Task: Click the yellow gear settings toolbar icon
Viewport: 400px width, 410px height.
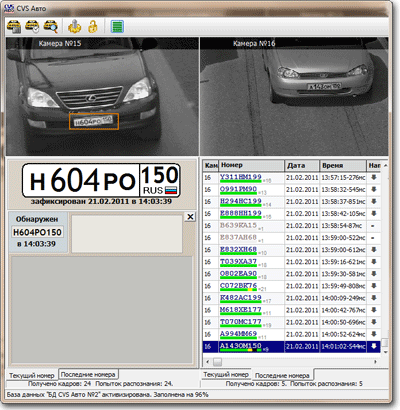Action: (x=75, y=27)
